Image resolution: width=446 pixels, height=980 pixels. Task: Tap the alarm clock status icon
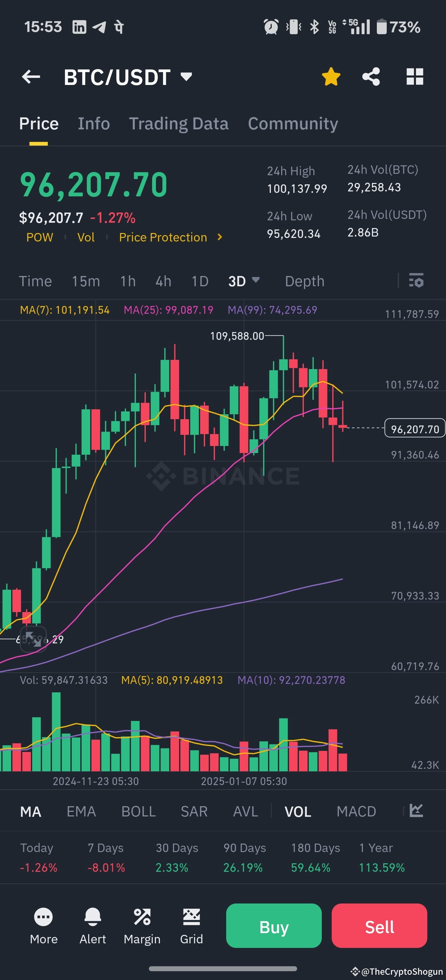click(x=271, y=27)
